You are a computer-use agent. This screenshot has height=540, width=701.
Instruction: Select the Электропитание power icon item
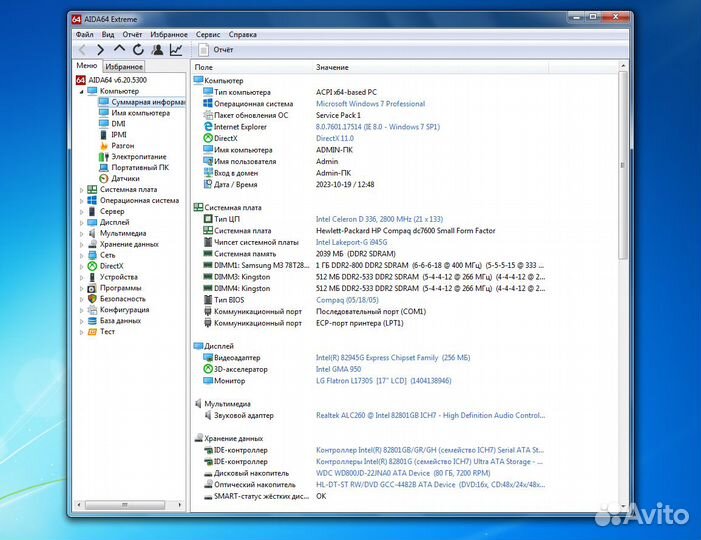coord(104,157)
